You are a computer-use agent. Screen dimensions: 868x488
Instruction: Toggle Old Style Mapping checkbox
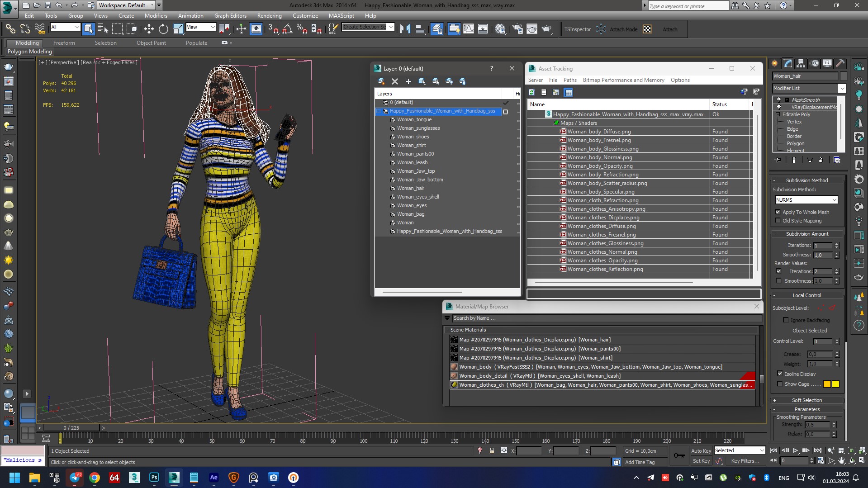pyautogui.click(x=778, y=221)
